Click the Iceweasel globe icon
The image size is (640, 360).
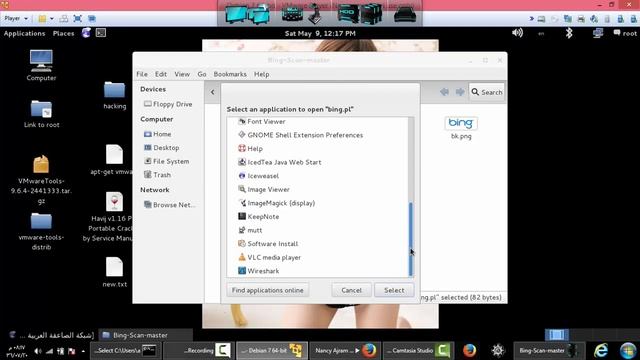click(x=242, y=176)
